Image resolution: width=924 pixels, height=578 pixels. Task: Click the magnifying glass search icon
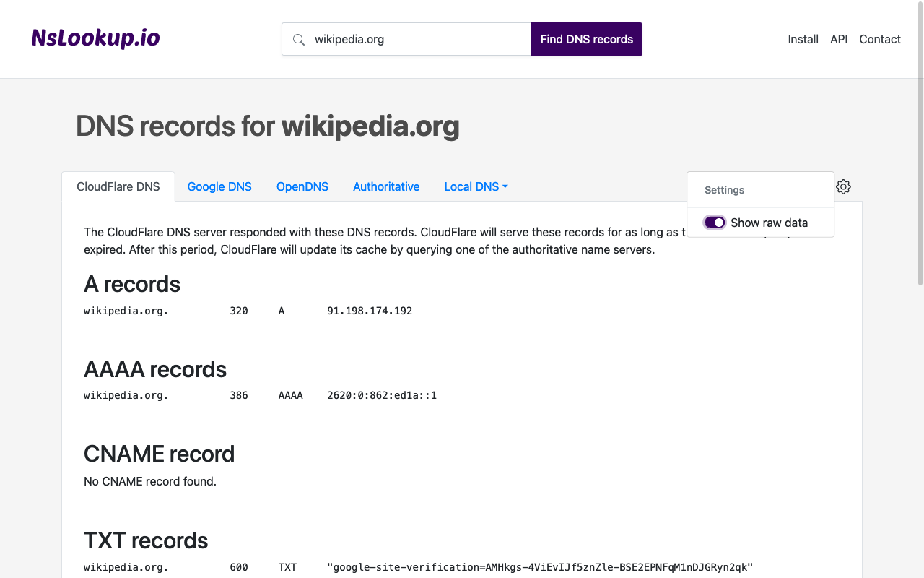pos(299,40)
